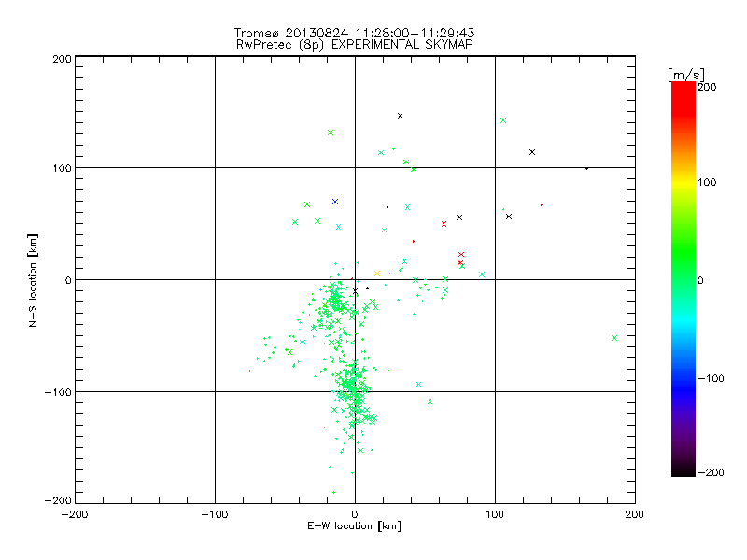Image resolution: width=747 pixels, height=560 pixels.
Task: Click the '100' tick label on the colorbar
Action: [707, 182]
